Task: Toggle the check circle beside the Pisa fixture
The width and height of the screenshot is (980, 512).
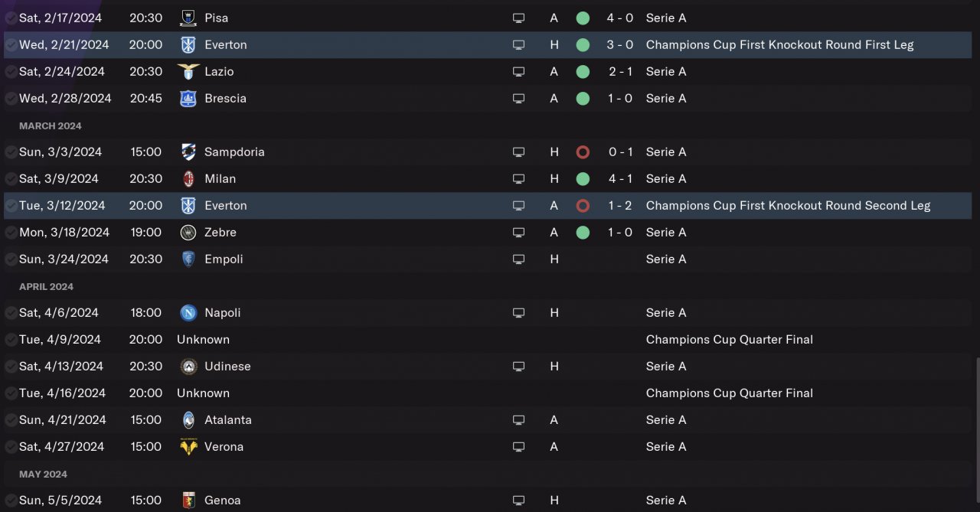Action: pyautogui.click(x=11, y=18)
